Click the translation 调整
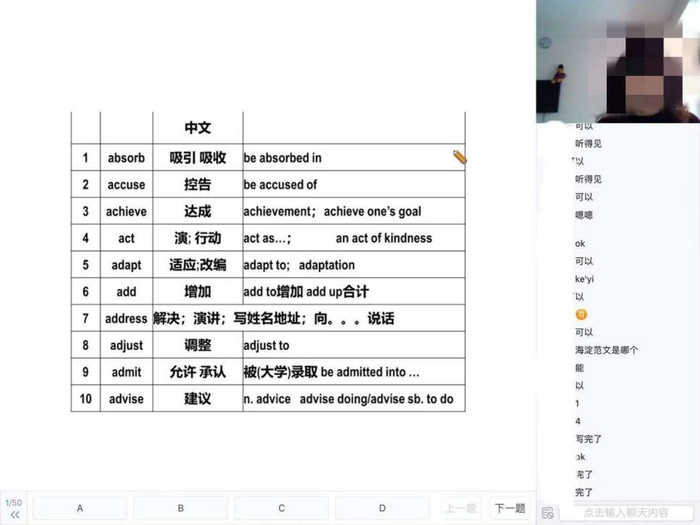The height and width of the screenshot is (525, 700). tap(198, 345)
